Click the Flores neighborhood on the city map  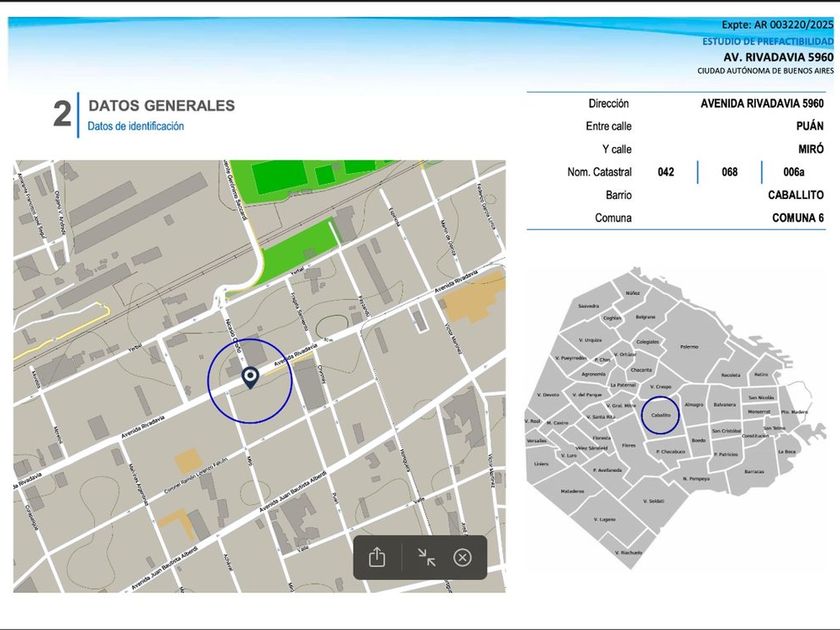pos(628,445)
